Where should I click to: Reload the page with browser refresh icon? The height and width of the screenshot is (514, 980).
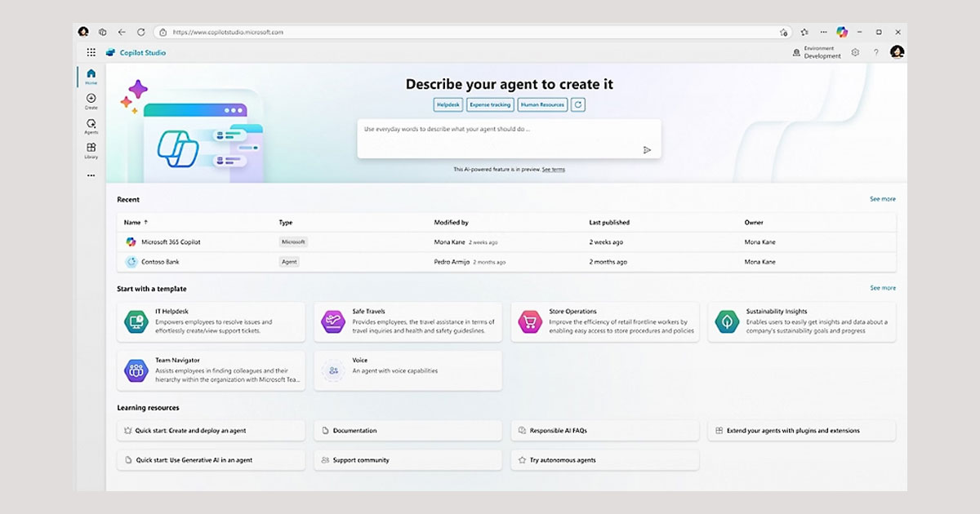pyautogui.click(x=140, y=32)
